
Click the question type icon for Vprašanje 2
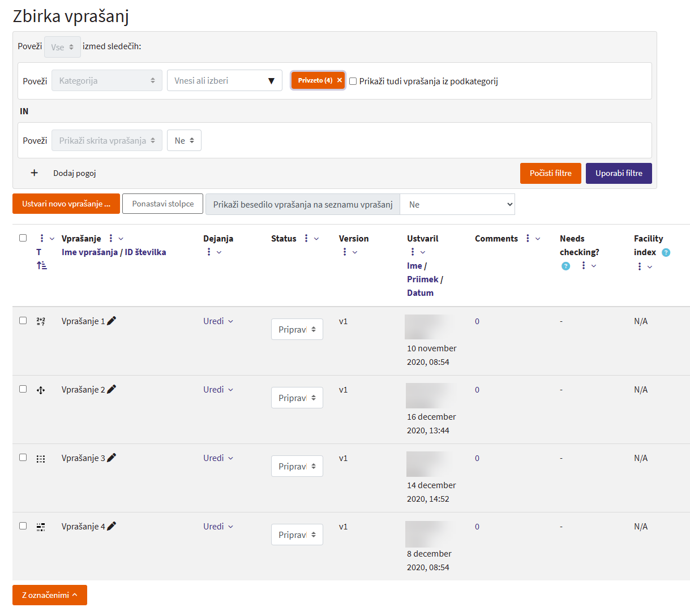[x=41, y=390]
